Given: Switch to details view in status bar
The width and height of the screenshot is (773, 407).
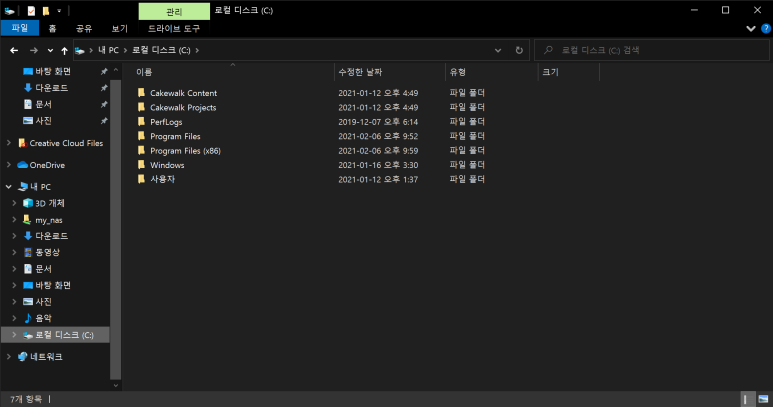Looking at the screenshot, I should click(x=747, y=399).
